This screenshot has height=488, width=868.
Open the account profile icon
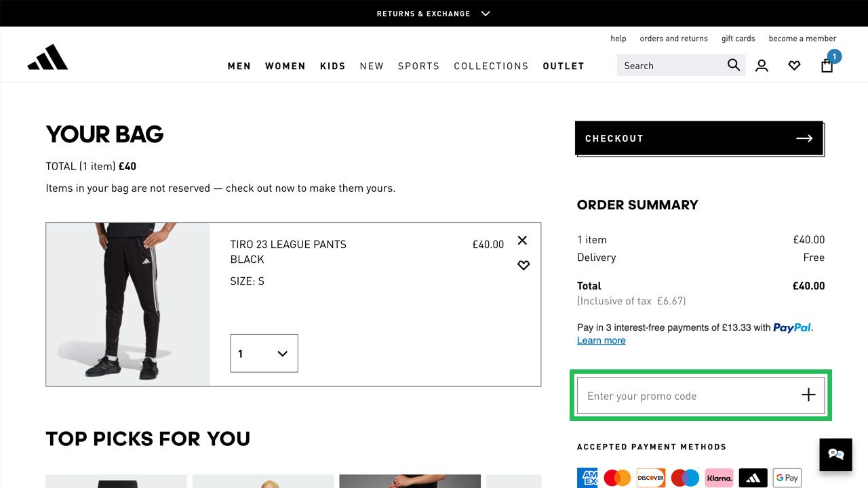click(x=762, y=66)
